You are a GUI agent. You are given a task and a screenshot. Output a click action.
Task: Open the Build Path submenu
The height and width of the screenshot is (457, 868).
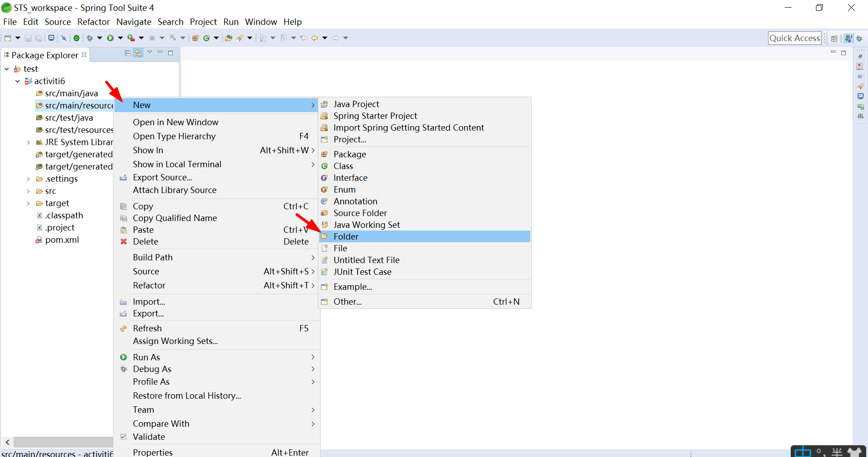(217, 257)
